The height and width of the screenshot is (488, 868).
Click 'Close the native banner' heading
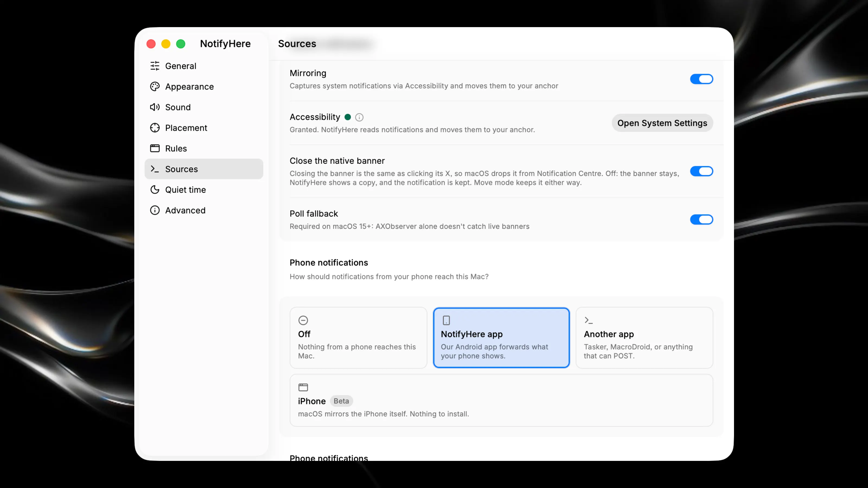tap(337, 161)
